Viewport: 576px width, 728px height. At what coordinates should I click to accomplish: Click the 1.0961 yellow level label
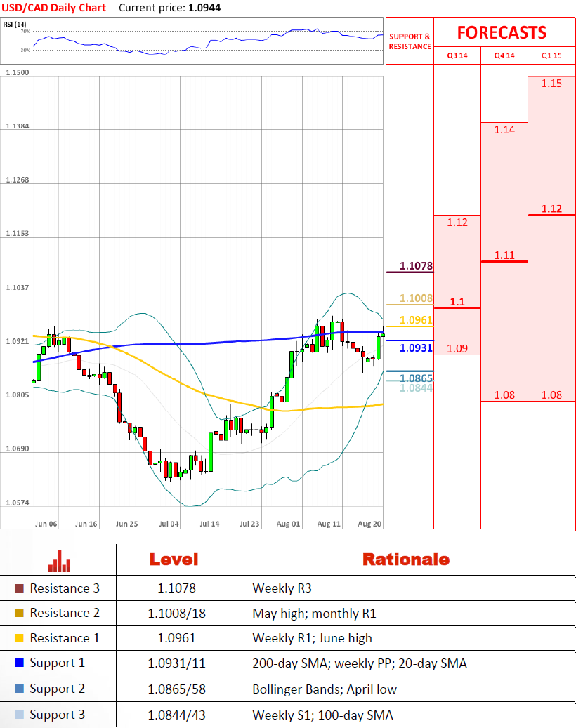coord(415,320)
